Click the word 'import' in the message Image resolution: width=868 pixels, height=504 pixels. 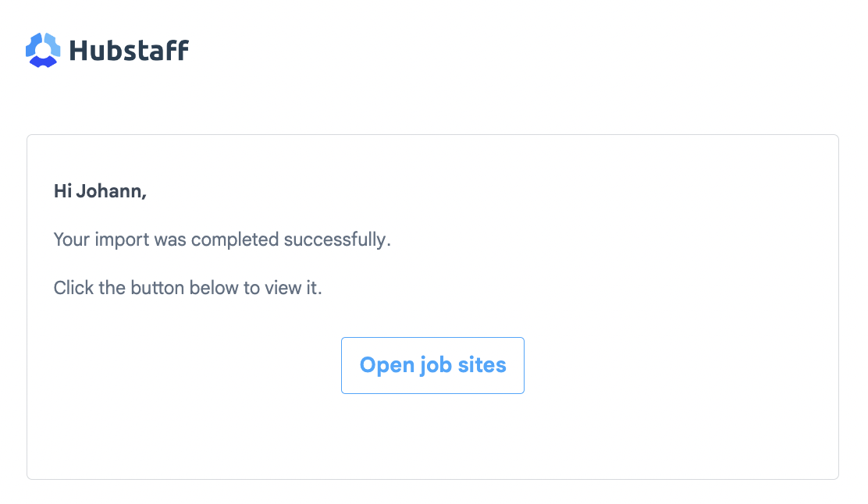pyautogui.click(x=122, y=240)
